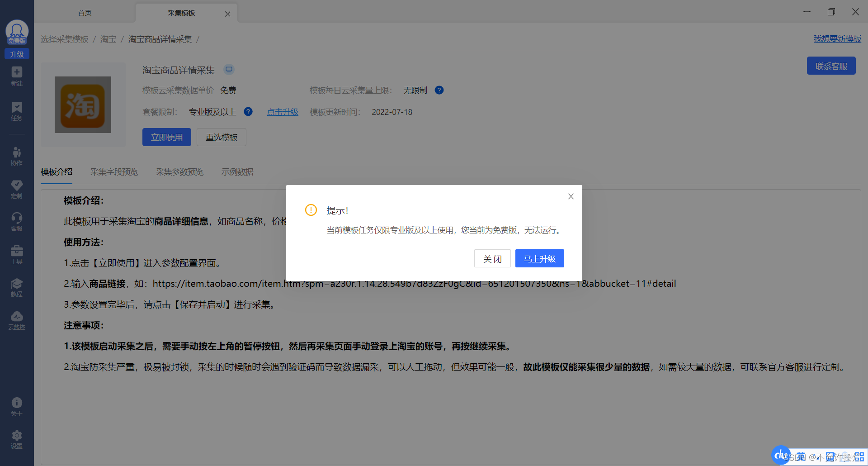Click the 淘宝商品详情采集 breadcrumb
Screen dimensions: 868x466
point(160,39)
